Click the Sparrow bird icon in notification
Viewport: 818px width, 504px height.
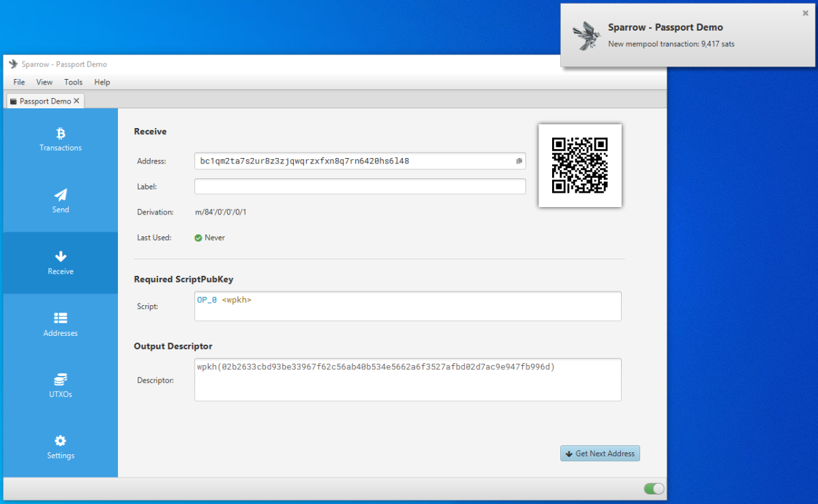pyautogui.click(x=586, y=35)
